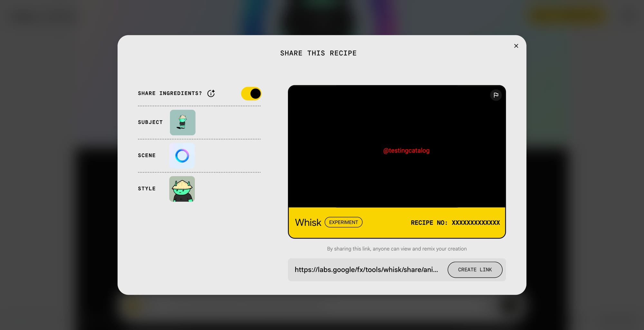
Task: Toggle the Share Ingredients switch off
Action: coord(251,94)
